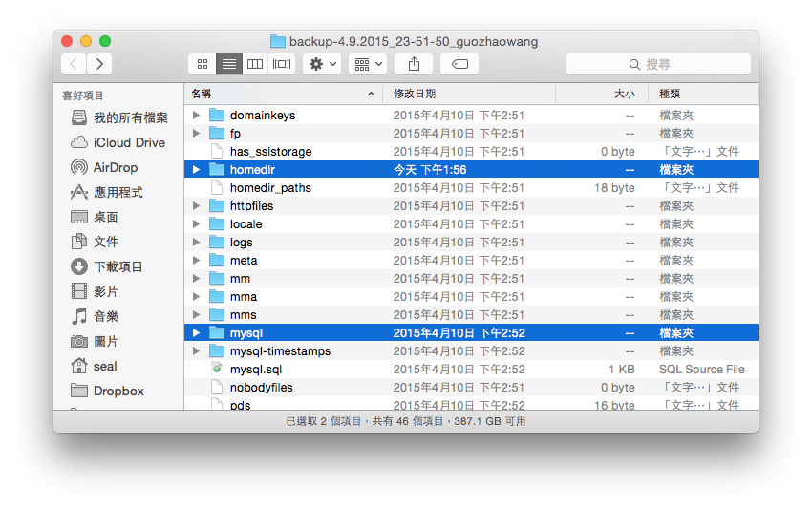812x509 pixels.
Task: Open 音樂 in the sidebar
Action: pos(95,316)
